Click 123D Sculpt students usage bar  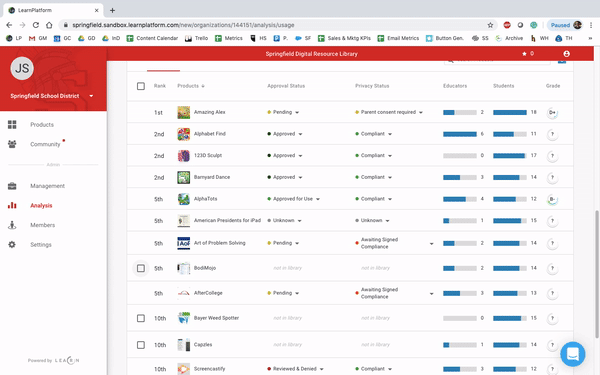(x=510, y=156)
